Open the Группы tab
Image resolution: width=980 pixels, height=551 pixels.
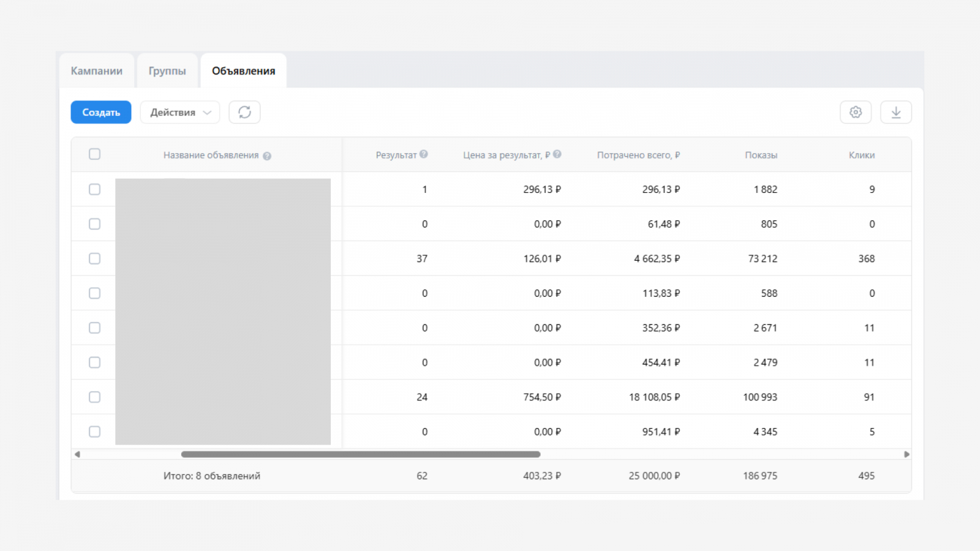167,71
